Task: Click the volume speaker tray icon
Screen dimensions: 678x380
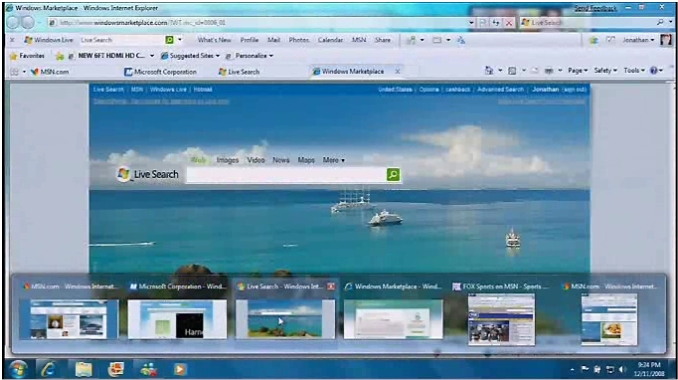Action: tap(622, 369)
